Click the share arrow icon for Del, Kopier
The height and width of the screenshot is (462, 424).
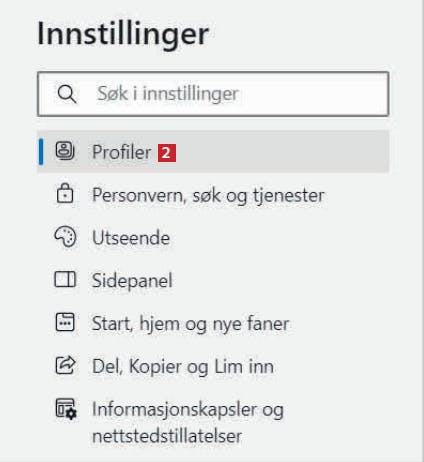[x=65, y=365]
